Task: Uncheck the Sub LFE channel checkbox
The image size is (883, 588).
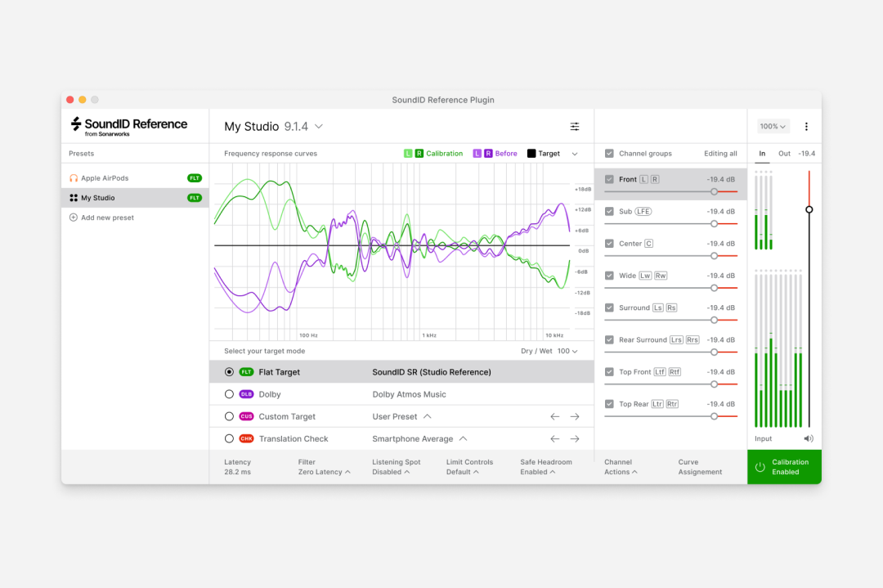Action: point(609,211)
